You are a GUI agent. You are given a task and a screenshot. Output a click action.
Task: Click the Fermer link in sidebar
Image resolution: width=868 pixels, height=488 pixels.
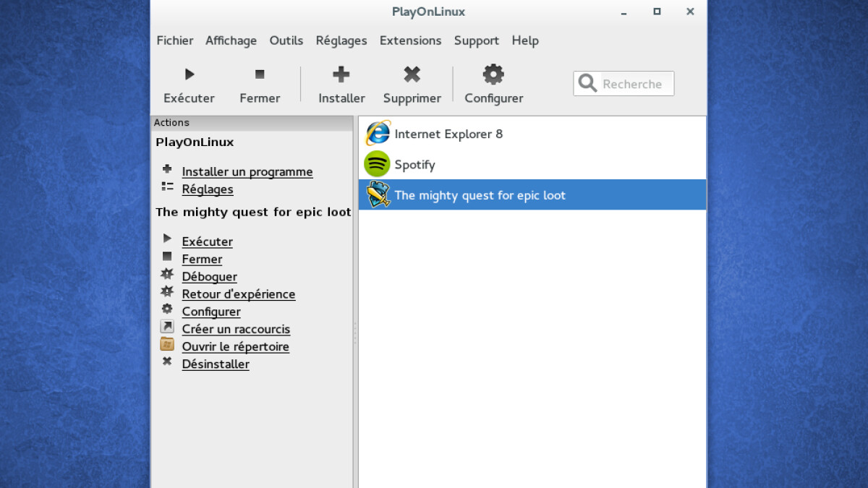(x=202, y=259)
